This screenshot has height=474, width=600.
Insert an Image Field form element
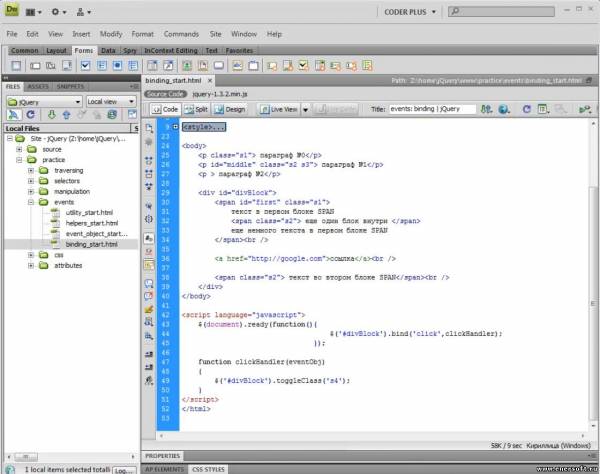pos(187,66)
